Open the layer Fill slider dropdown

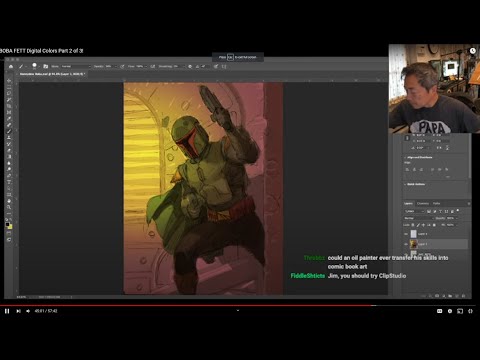point(457,225)
